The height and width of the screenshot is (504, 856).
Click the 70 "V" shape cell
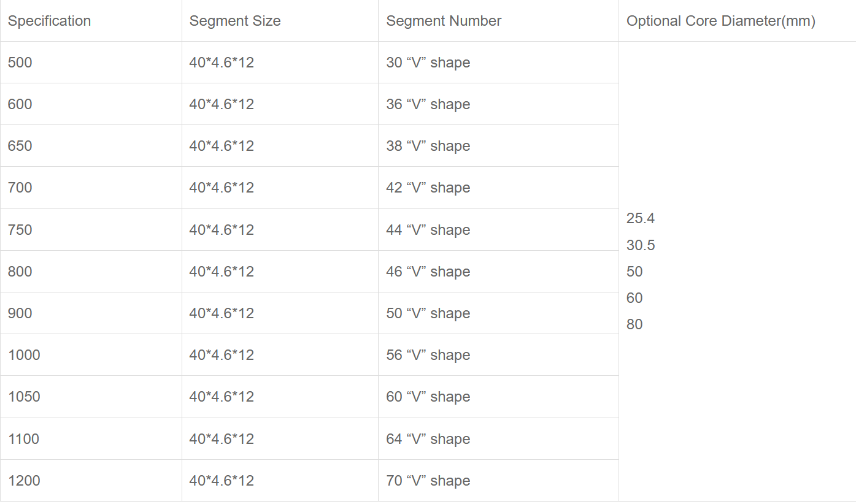pyautogui.click(x=428, y=481)
